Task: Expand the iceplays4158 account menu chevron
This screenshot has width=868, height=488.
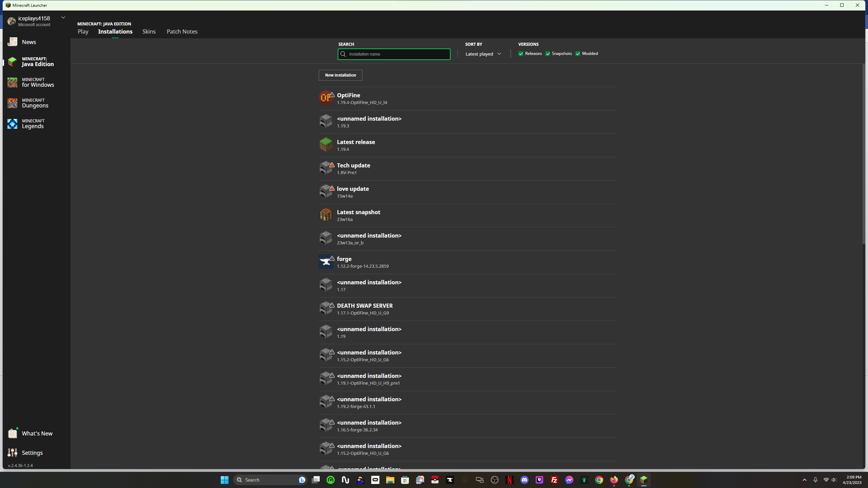Action: pyautogui.click(x=63, y=18)
